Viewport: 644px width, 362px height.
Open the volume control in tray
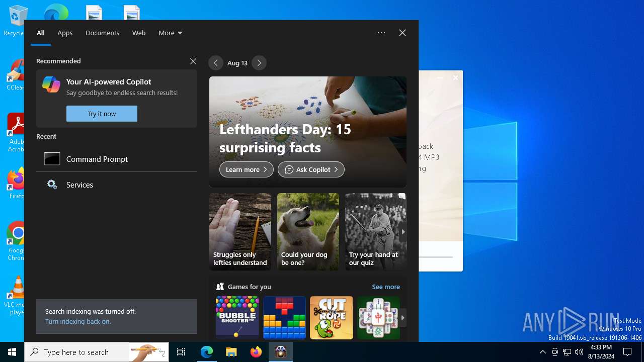[x=579, y=352]
